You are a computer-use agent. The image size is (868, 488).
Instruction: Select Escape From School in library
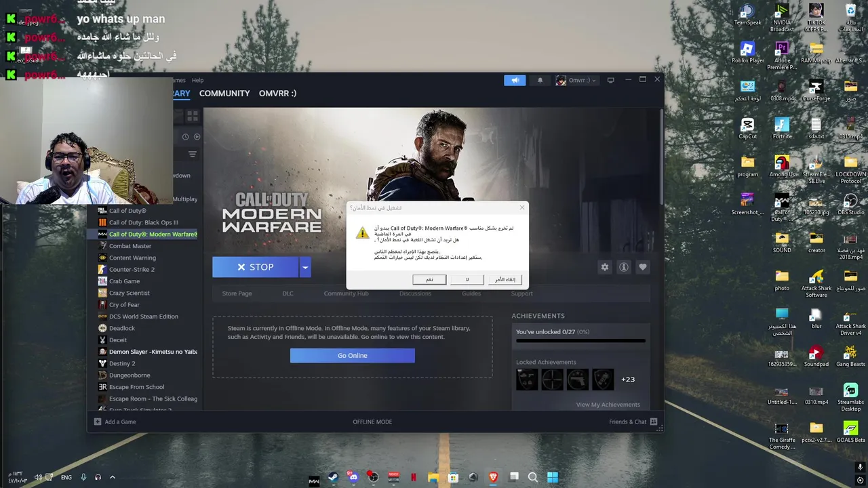point(136,387)
